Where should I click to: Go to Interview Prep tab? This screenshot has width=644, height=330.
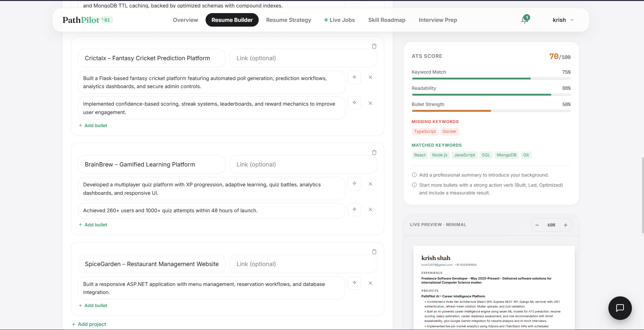(438, 20)
